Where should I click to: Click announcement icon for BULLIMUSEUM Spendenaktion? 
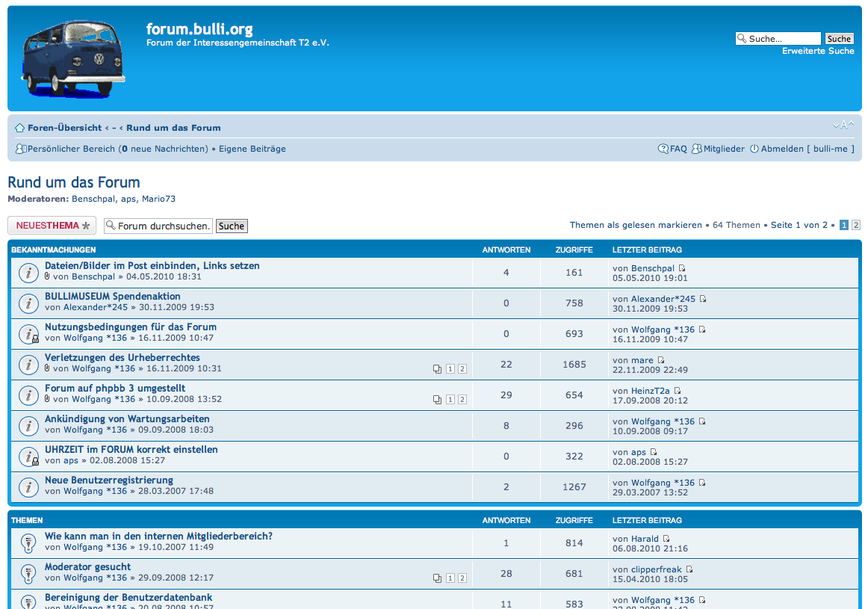click(x=28, y=303)
